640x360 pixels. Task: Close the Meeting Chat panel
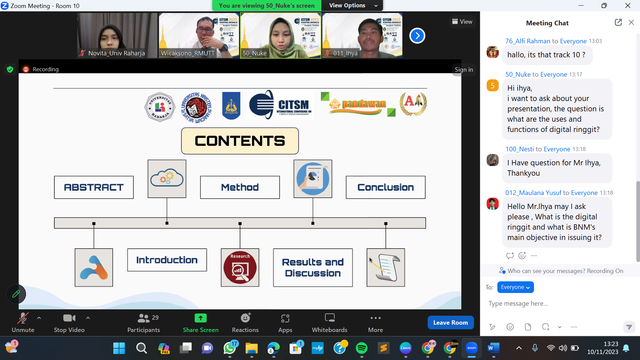click(x=631, y=22)
